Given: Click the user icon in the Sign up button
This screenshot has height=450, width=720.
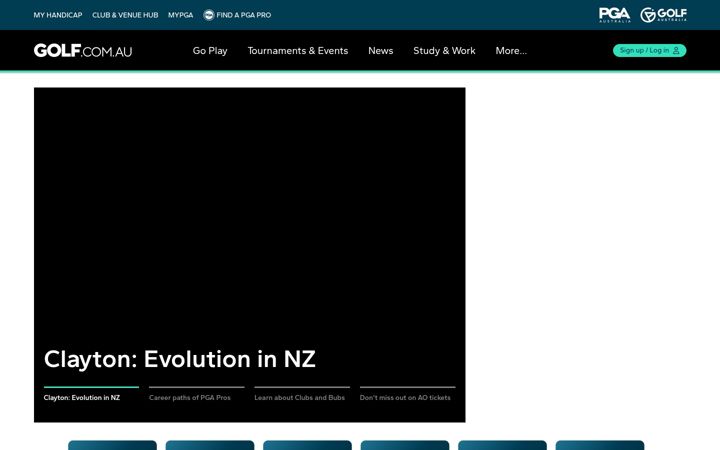Looking at the screenshot, I should click(676, 51).
